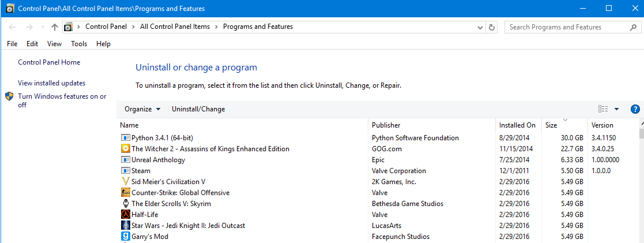Expand chevron after All Control Panel Items
The height and width of the screenshot is (243, 644).
pos(216,27)
